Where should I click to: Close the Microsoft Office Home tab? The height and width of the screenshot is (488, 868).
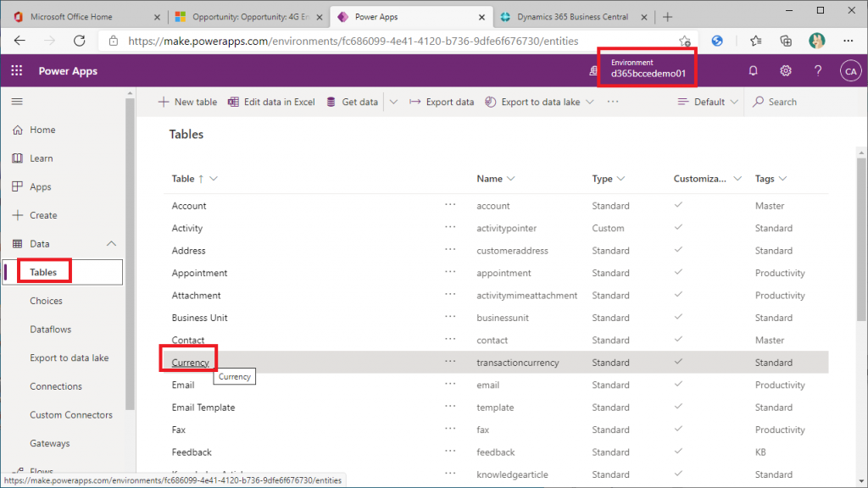coord(157,17)
